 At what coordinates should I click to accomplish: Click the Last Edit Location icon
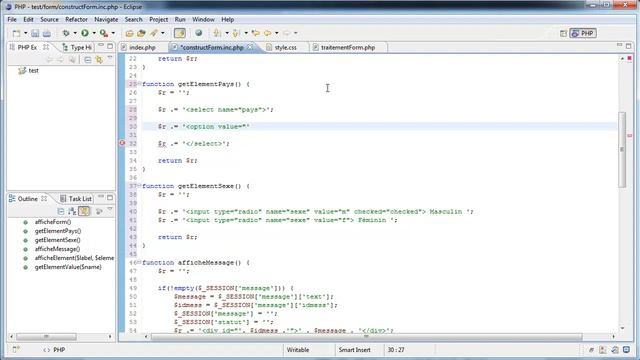point(256,33)
